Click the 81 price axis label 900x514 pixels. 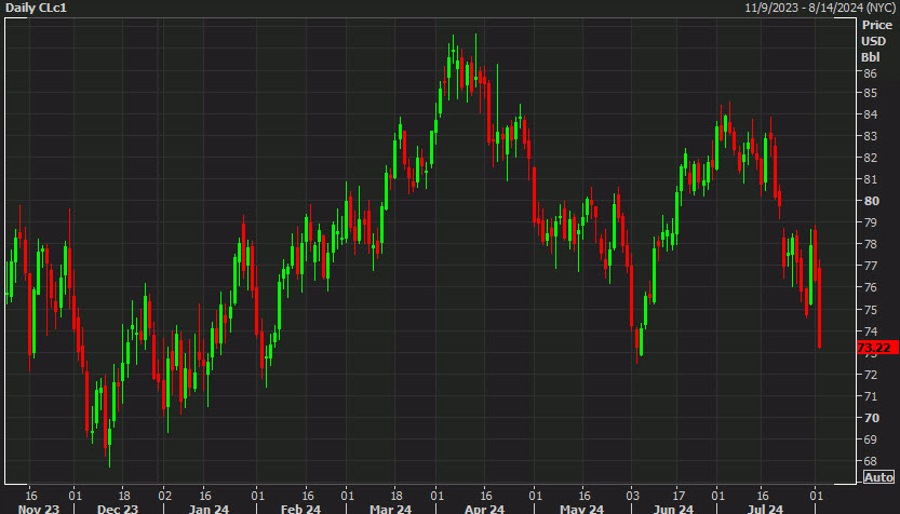click(870, 180)
